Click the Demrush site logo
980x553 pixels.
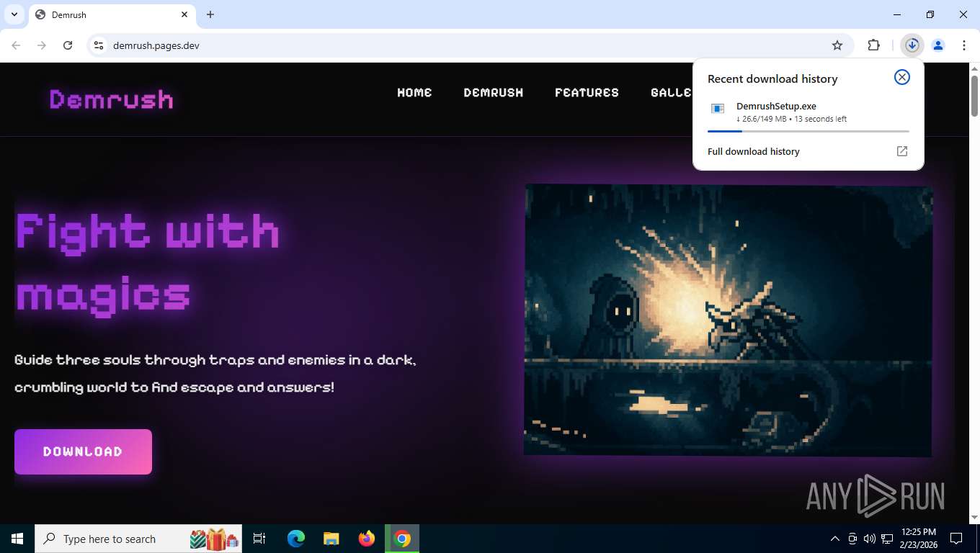[x=112, y=99]
